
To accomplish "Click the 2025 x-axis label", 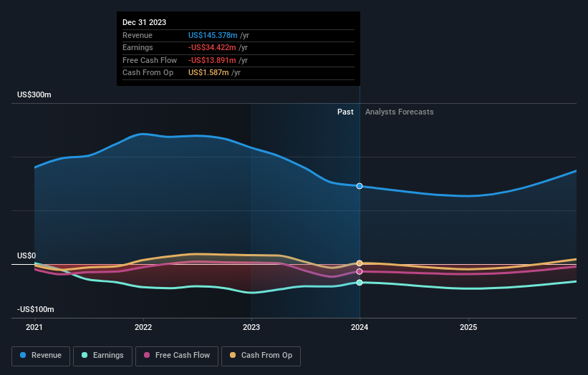I will click(x=468, y=328).
